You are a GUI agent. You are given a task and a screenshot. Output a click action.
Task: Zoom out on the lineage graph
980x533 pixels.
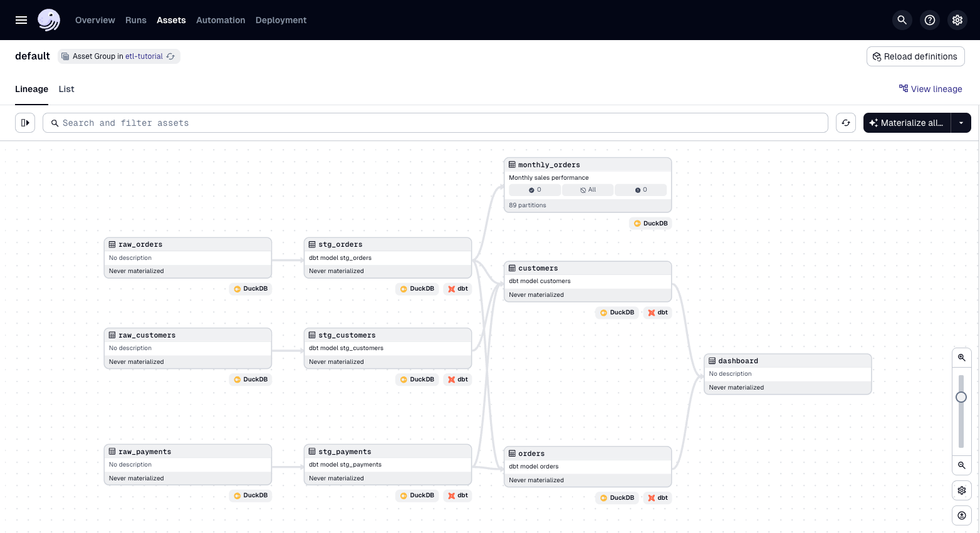click(962, 465)
